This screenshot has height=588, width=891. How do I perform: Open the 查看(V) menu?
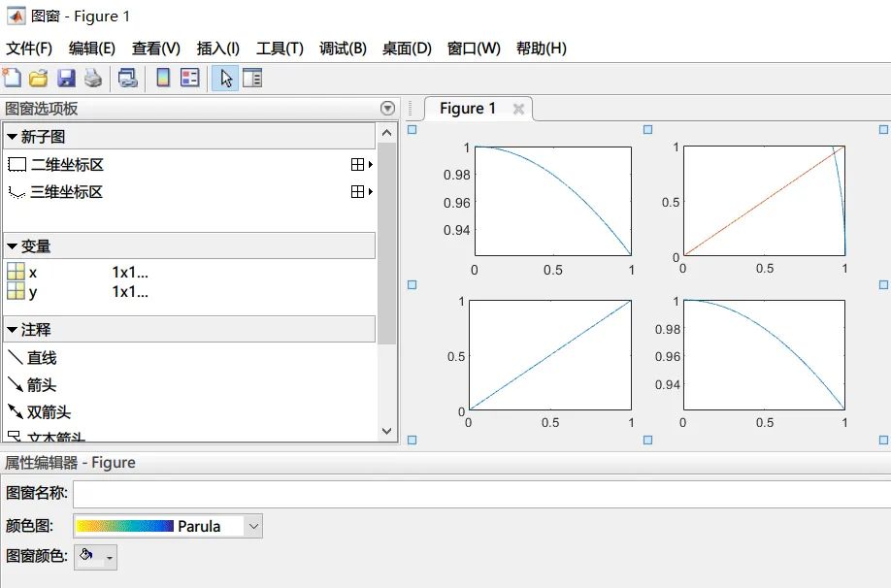(155, 49)
